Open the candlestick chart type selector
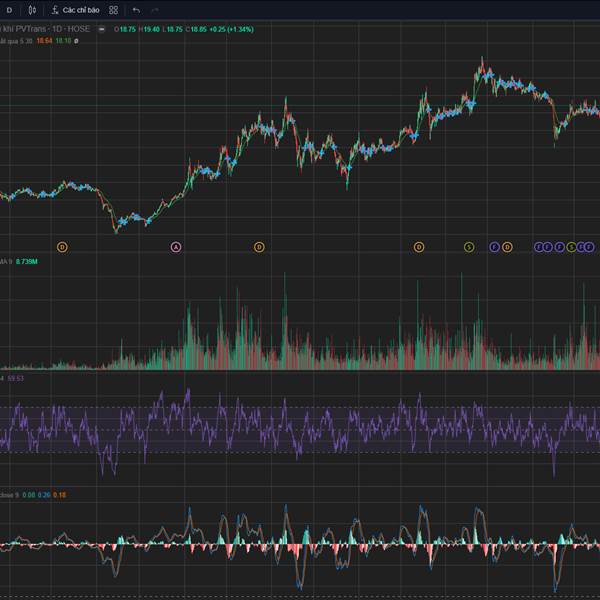600x600 pixels. (x=32, y=10)
